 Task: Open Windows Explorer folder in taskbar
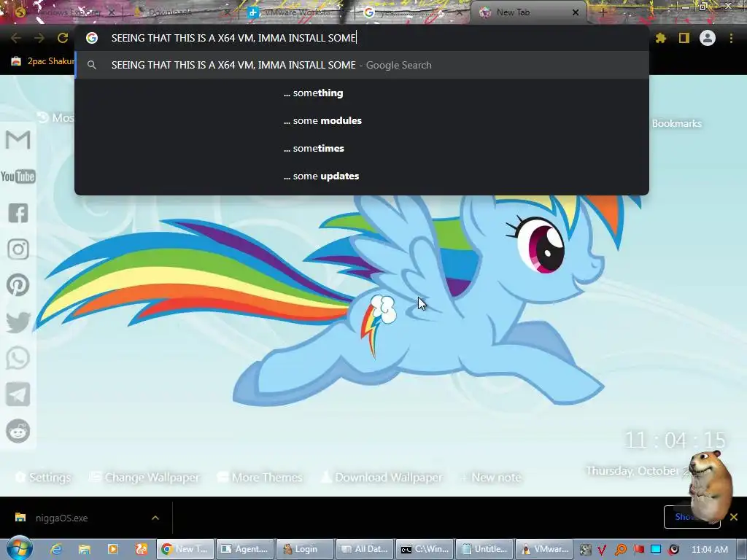point(85,549)
